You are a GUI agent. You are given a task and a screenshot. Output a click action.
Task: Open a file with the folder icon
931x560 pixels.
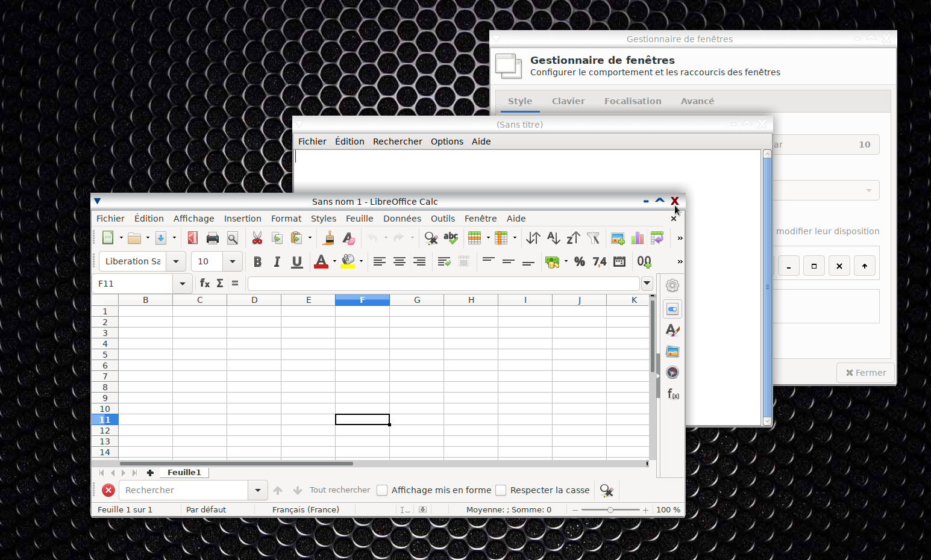coord(134,238)
